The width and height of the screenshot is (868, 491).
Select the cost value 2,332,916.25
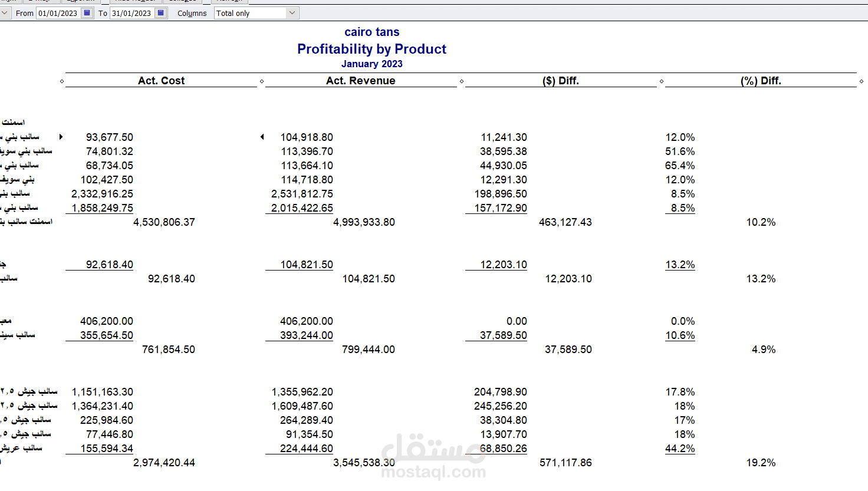click(x=102, y=194)
